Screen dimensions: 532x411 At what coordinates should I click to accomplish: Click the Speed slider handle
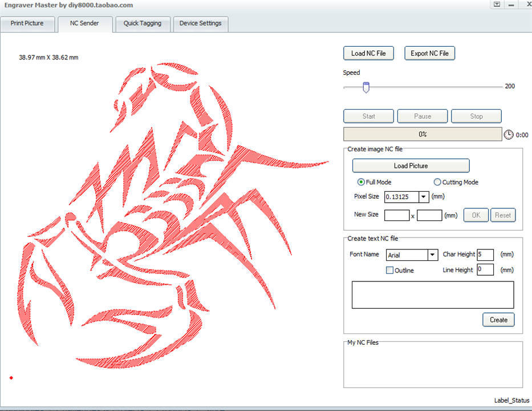point(366,87)
